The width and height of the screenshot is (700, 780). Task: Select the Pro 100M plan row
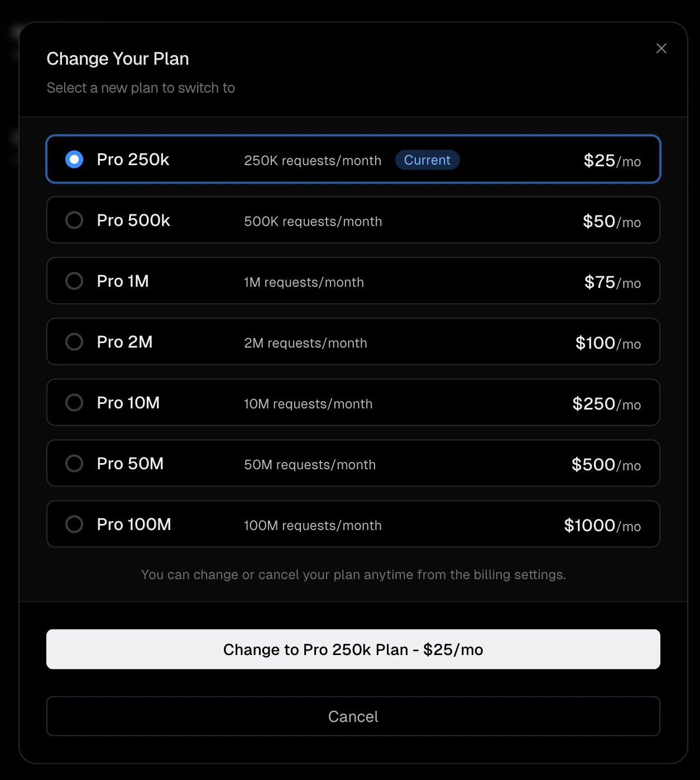pyautogui.click(x=353, y=524)
